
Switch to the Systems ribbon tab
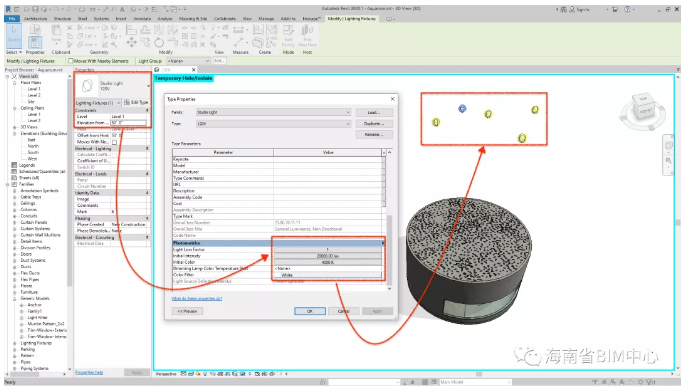click(102, 19)
